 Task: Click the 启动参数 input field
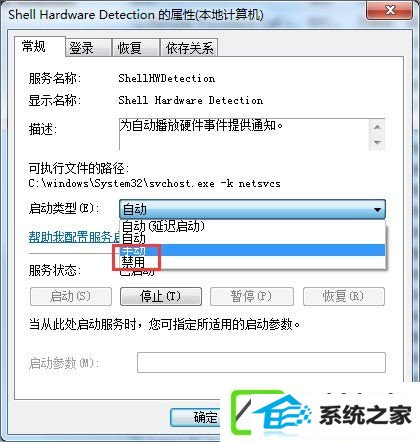pyautogui.click(x=261, y=362)
